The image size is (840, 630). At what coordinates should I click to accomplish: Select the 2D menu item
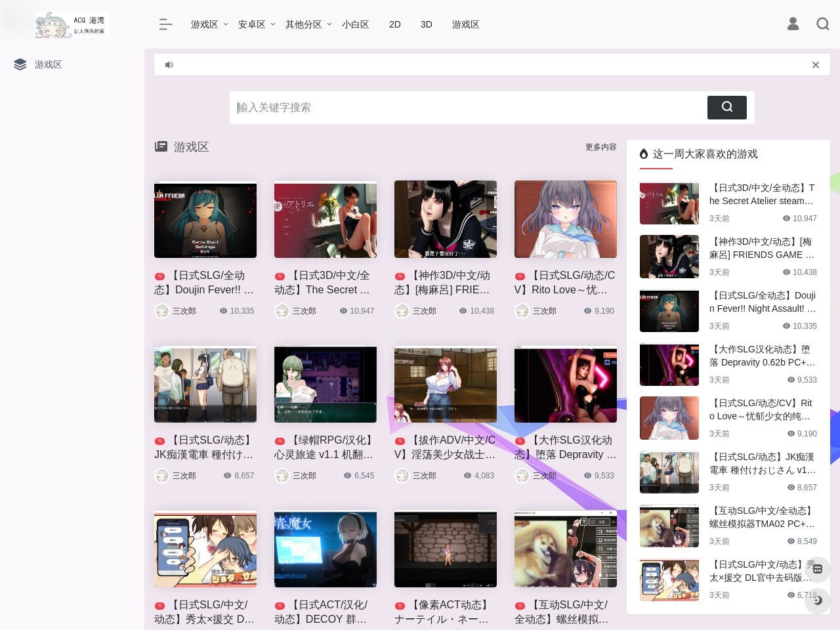394,24
